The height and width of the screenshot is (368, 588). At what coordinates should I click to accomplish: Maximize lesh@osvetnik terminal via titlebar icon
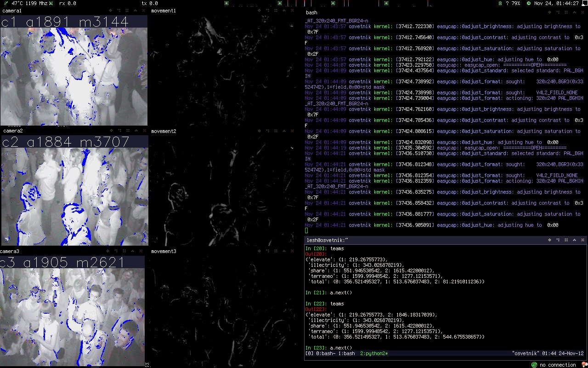tap(558, 240)
